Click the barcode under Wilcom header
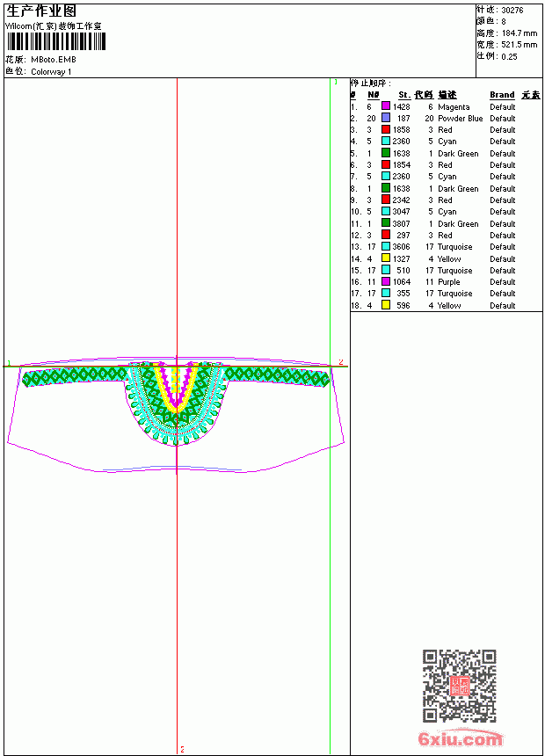The image size is (545, 756). coord(55,41)
